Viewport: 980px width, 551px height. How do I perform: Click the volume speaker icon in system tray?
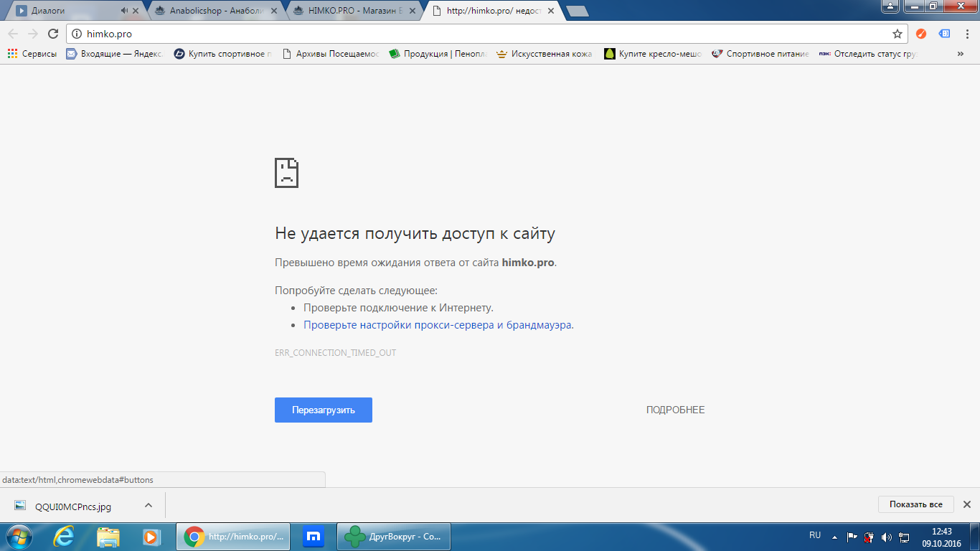point(887,537)
